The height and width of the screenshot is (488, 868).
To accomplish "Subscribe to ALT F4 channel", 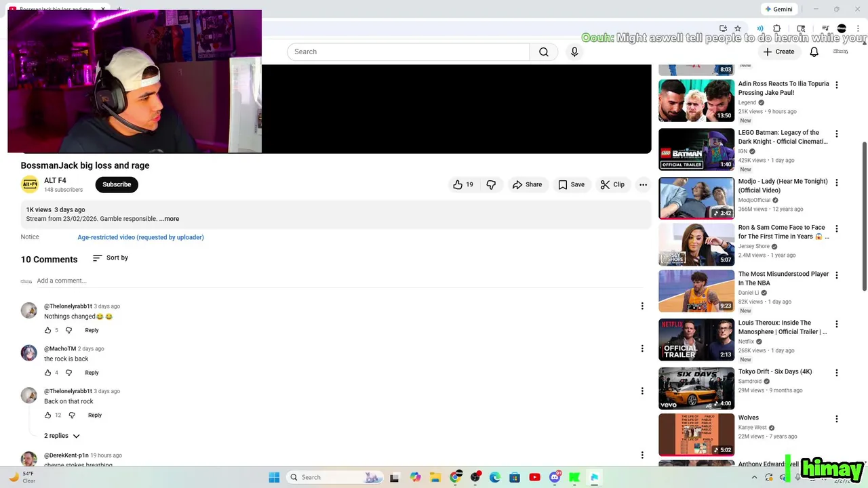I will 117,184.
